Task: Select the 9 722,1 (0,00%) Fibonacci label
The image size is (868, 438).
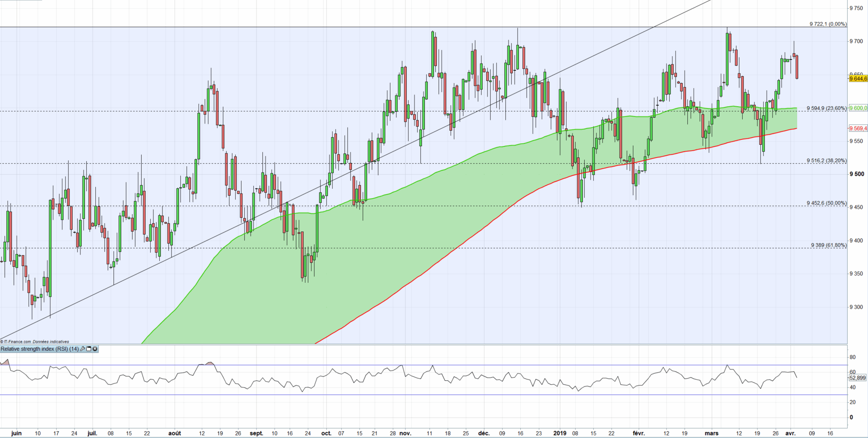Action: pos(828,24)
